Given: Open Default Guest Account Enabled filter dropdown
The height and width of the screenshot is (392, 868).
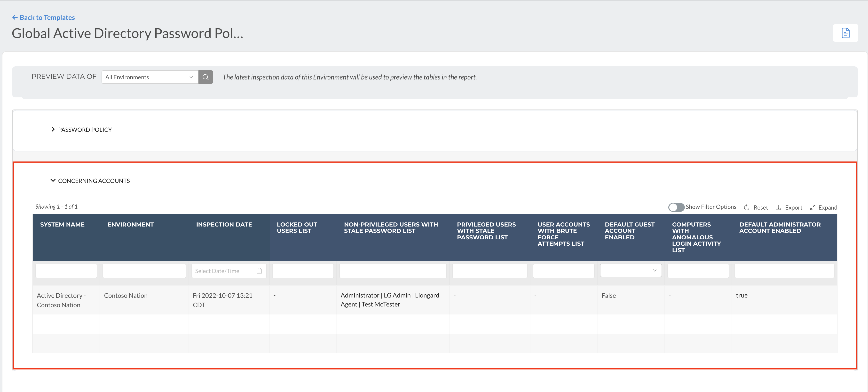Looking at the screenshot, I should 631,270.
